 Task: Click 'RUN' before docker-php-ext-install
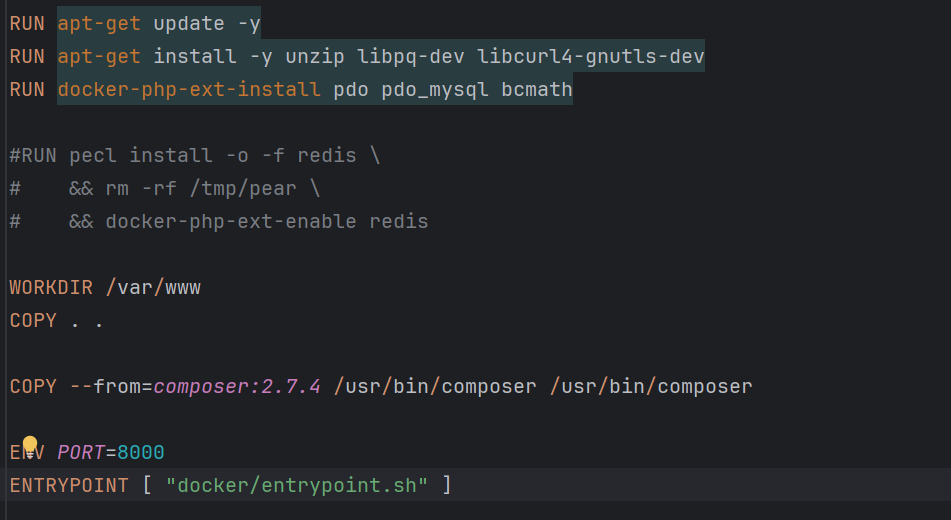pyautogui.click(x=27, y=90)
